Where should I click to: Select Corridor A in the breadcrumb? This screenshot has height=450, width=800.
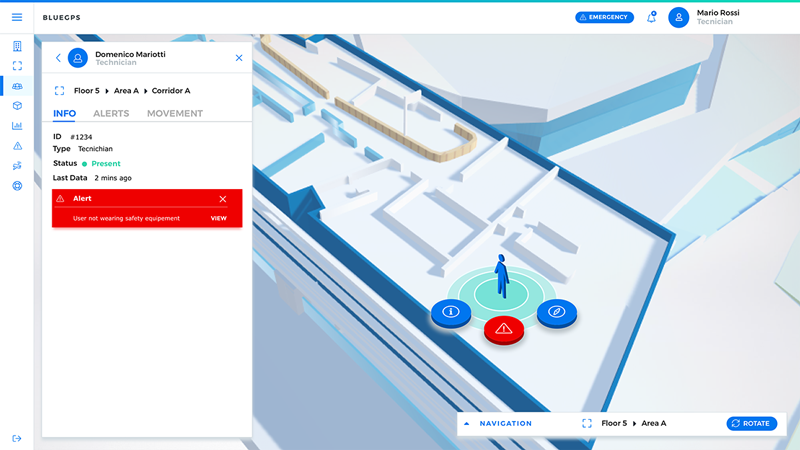pos(171,91)
